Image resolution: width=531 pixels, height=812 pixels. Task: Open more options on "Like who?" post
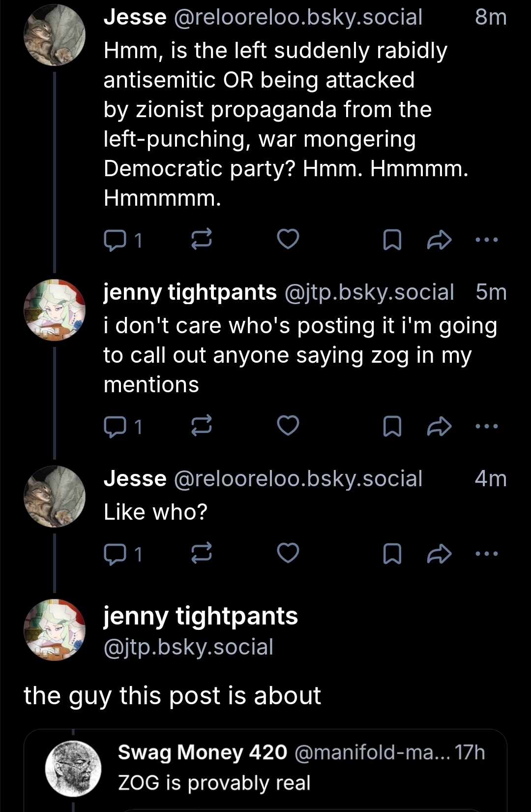(487, 553)
